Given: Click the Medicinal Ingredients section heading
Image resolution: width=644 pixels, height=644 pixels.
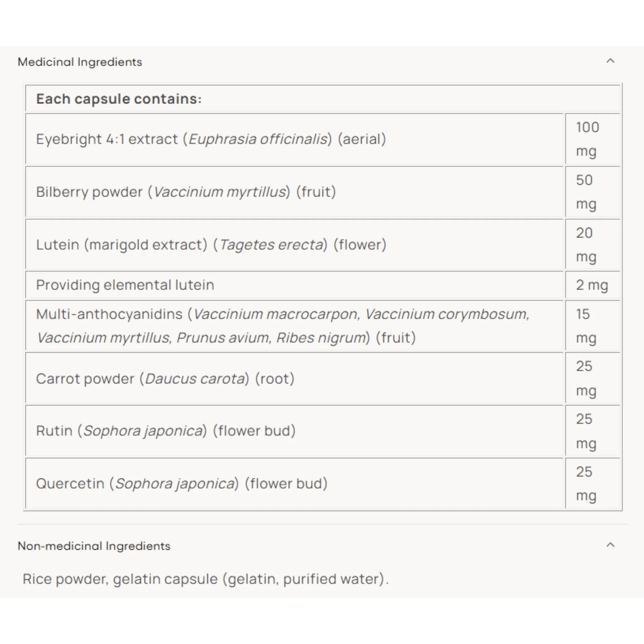Looking at the screenshot, I should pyautogui.click(x=80, y=62).
